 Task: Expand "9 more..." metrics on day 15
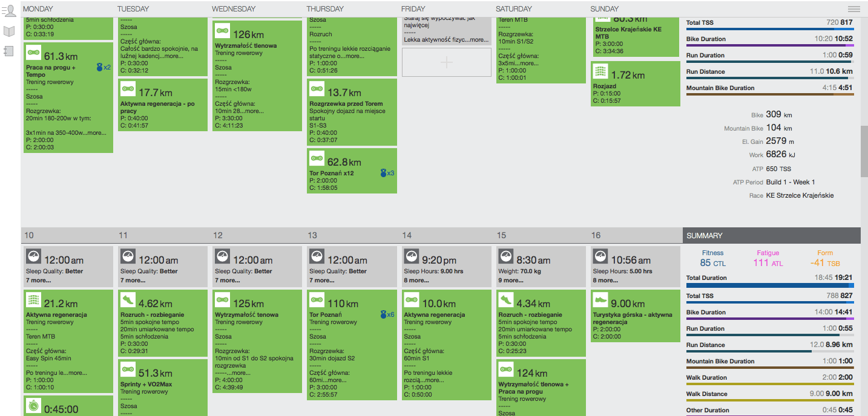(511, 281)
